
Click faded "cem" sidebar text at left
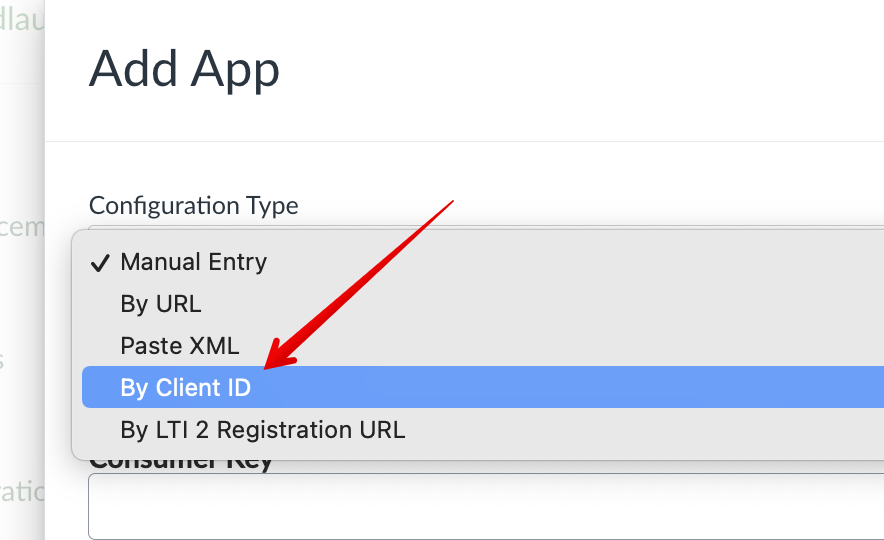tap(22, 227)
